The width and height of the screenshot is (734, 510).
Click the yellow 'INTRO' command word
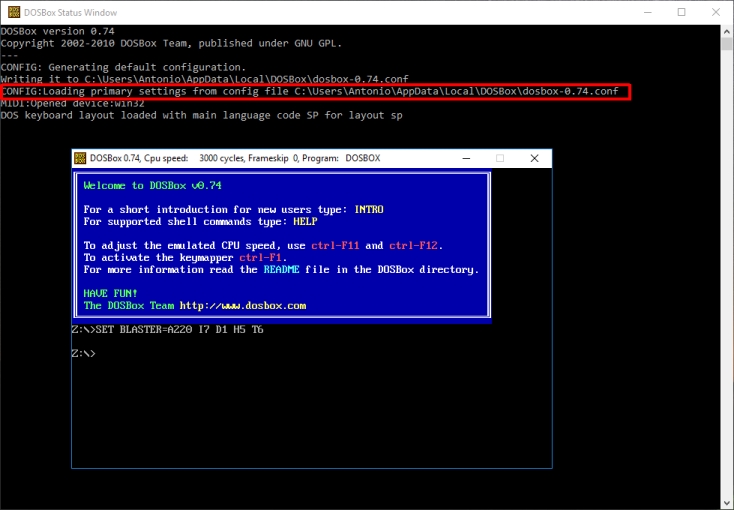click(369, 209)
